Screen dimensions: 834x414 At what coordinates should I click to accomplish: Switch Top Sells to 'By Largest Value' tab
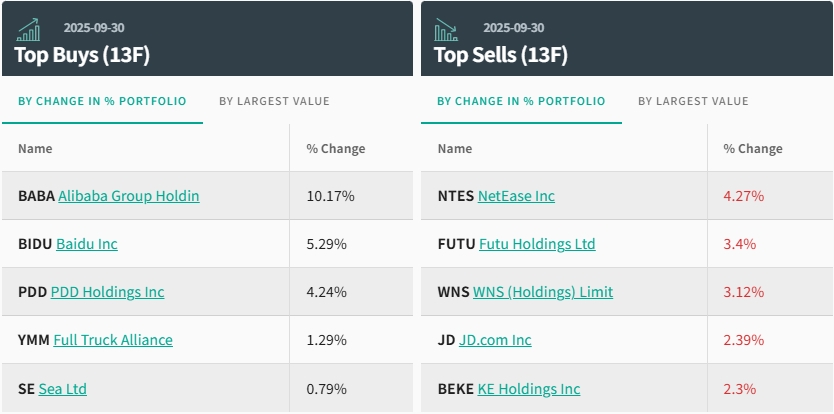(693, 101)
